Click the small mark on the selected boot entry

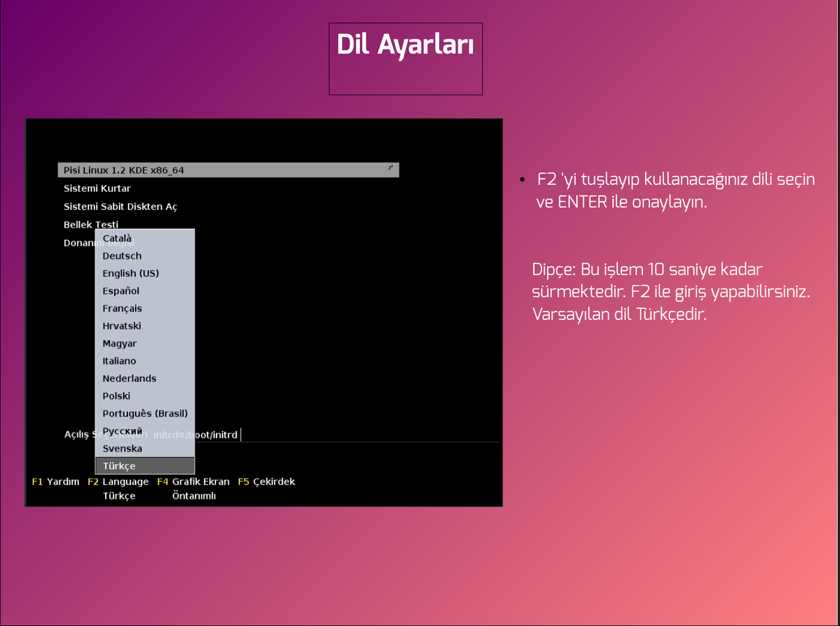click(390, 167)
